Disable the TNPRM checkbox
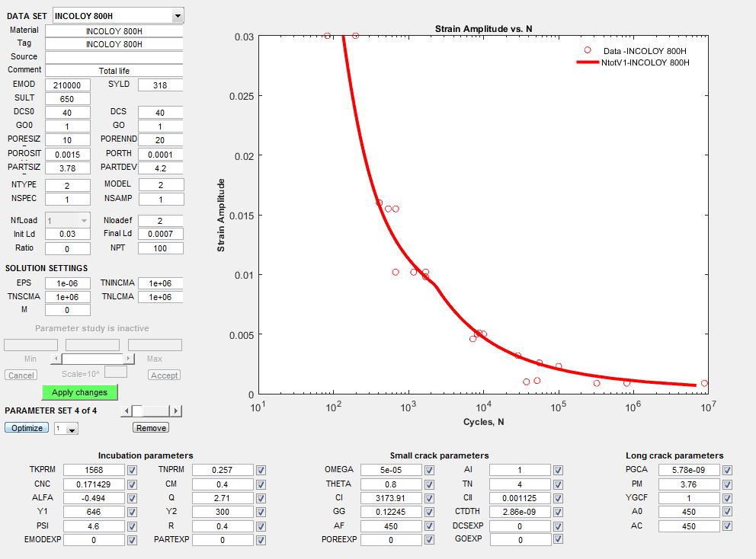 261,470
